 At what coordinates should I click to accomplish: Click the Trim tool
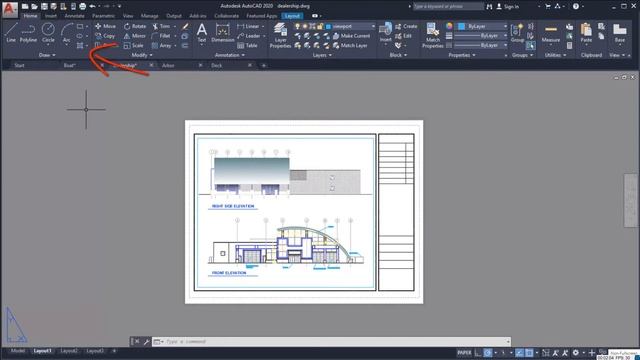162,26
